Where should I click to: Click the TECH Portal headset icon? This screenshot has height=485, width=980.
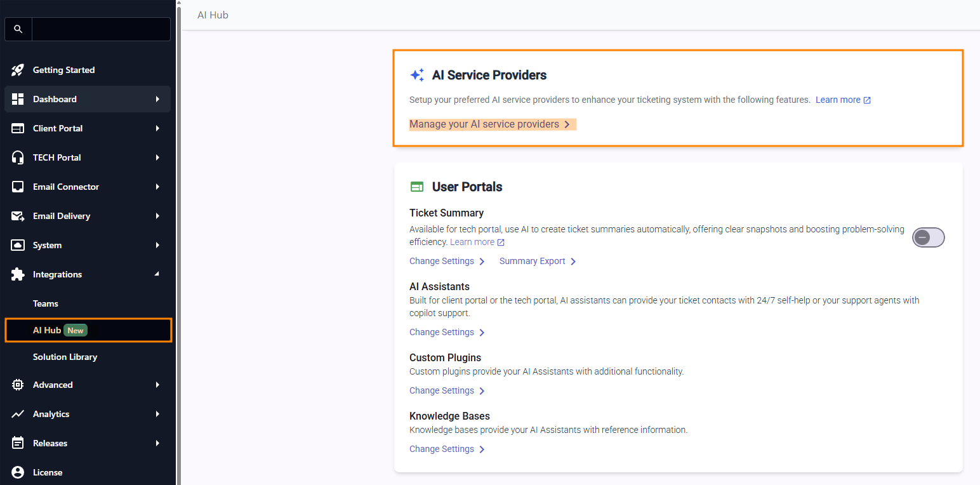(18, 157)
